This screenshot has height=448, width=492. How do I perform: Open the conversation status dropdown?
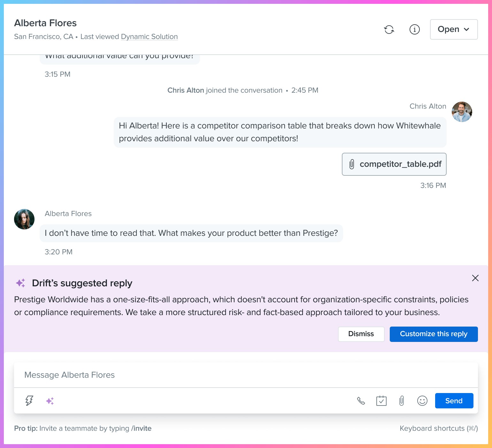click(x=454, y=29)
